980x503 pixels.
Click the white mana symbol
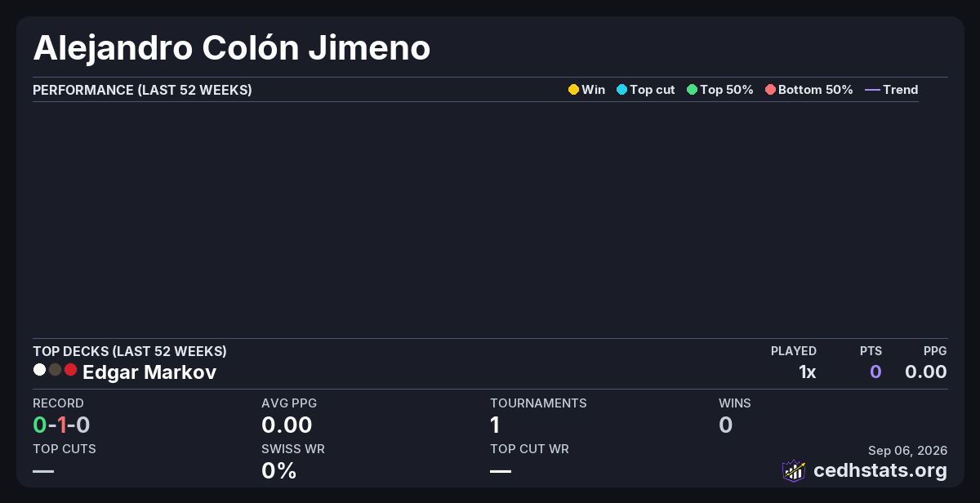pyautogui.click(x=39, y=370)
